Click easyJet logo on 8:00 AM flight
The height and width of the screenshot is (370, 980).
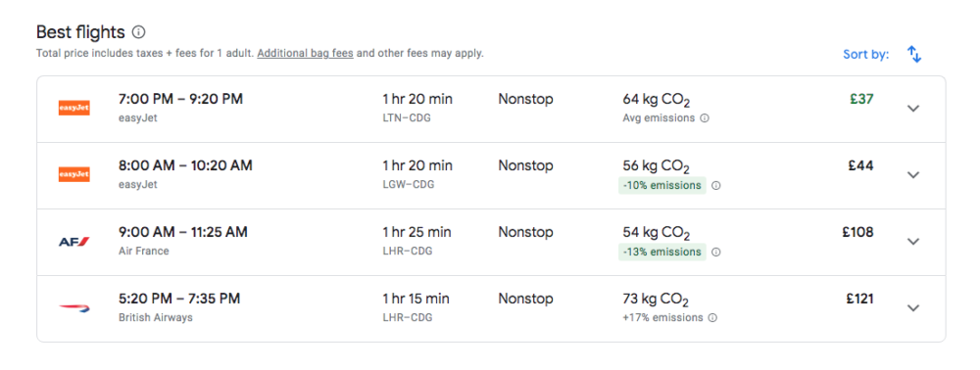tap(74, 174)
